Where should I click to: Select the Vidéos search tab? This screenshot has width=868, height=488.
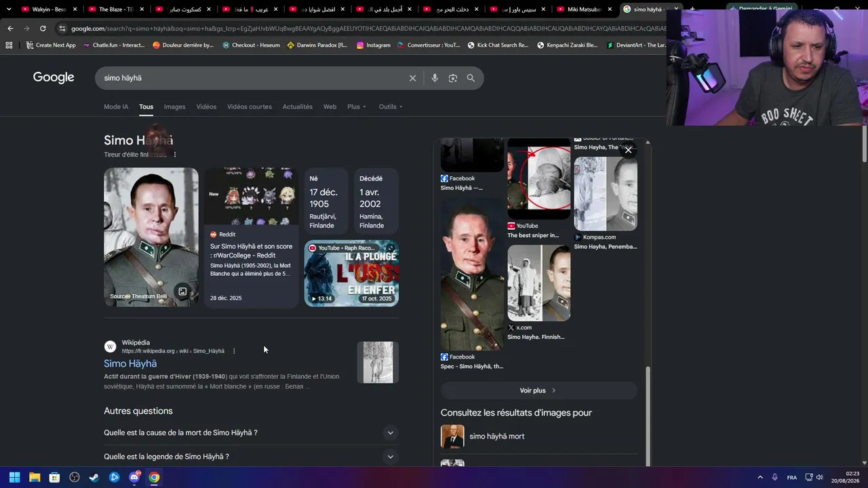pos(206,106)
